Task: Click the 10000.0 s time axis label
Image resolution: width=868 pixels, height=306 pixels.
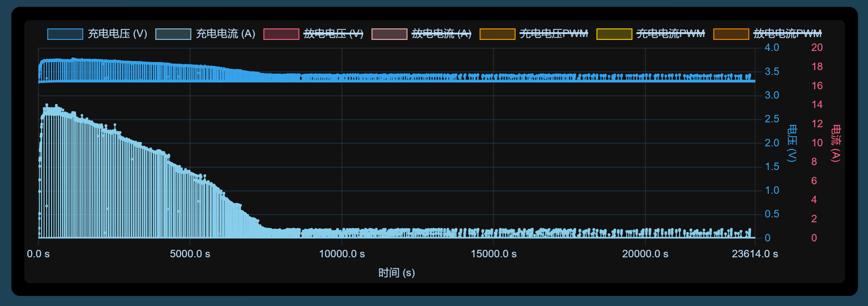Action: click(342, 254)
